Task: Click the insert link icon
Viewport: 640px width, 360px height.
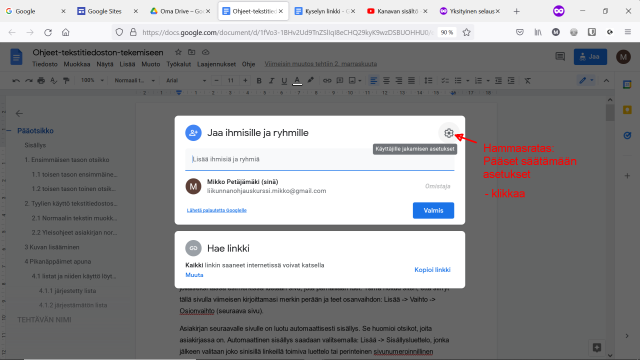Action: (x=327, y=81)
